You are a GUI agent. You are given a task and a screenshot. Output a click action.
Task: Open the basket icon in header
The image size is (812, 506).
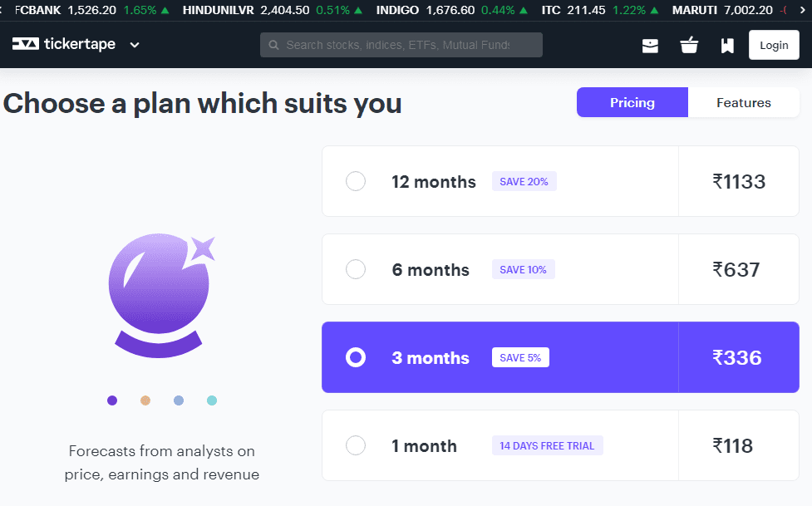689,45
